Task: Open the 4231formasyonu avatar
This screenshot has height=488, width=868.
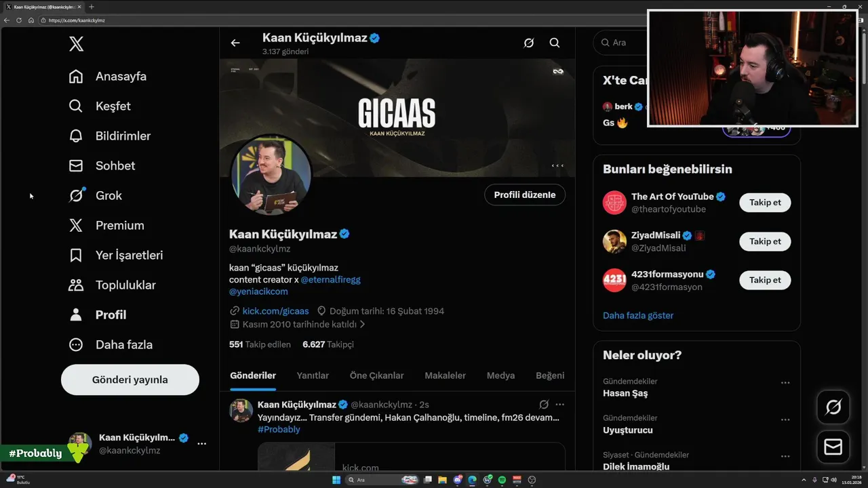Action: pos(614,280)
